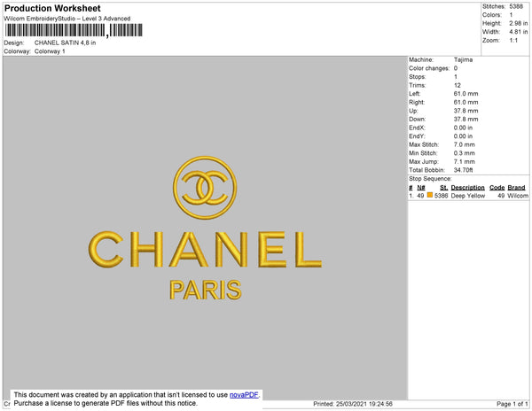Click the Trims value 12

click(457, 85)
